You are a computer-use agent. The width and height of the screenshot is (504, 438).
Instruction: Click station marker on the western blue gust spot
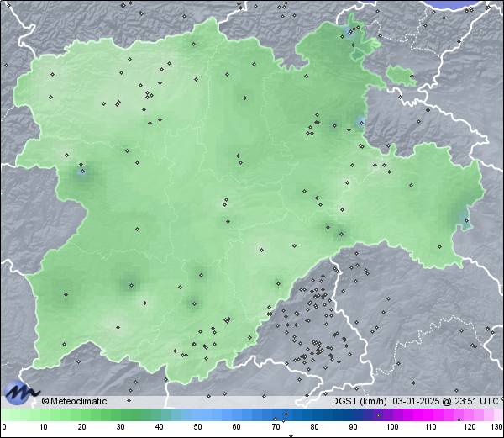tap(82, 172)
